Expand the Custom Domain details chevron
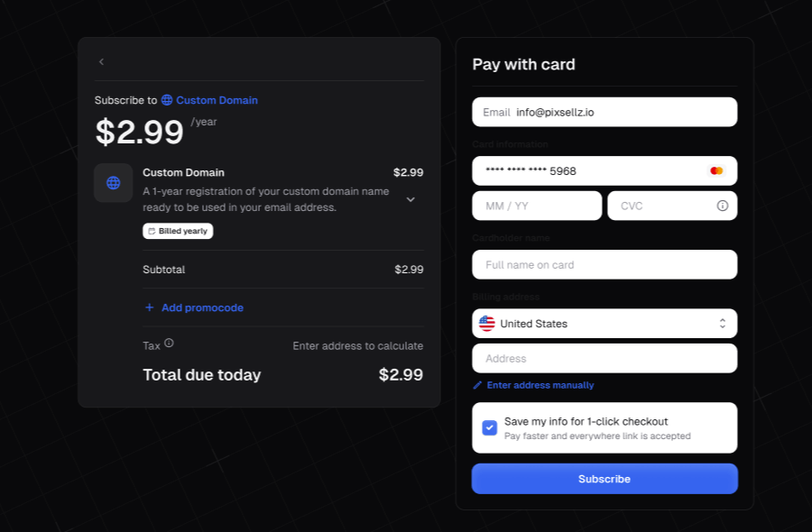This screenshot has height=532, width=812. [x=411, y=200]
